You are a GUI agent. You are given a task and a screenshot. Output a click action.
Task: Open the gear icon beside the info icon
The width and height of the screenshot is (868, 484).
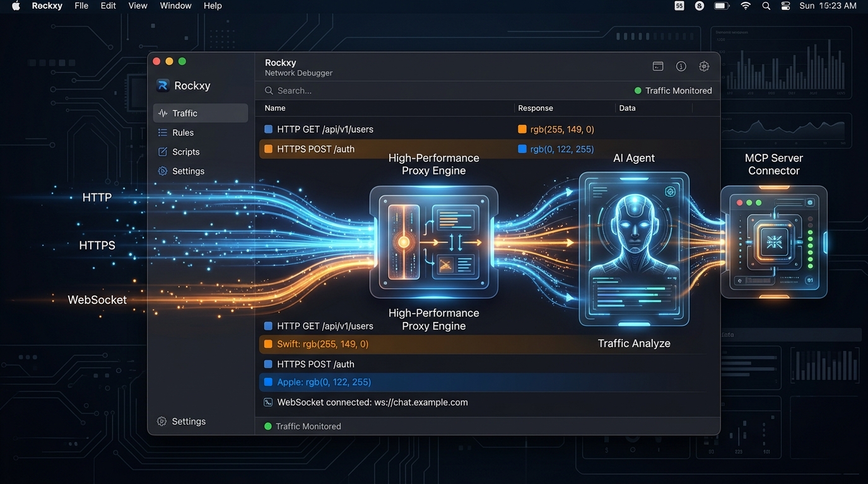(704, 66)
